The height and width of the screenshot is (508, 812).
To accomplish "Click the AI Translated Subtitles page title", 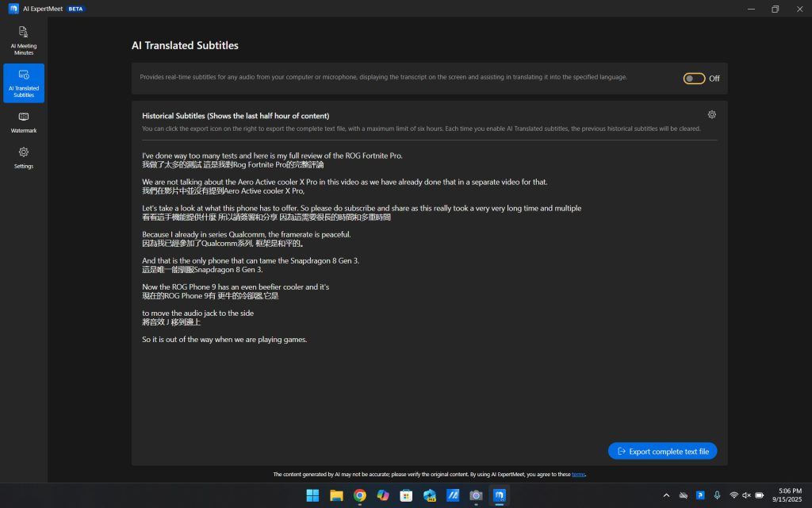I will (185, 45).
